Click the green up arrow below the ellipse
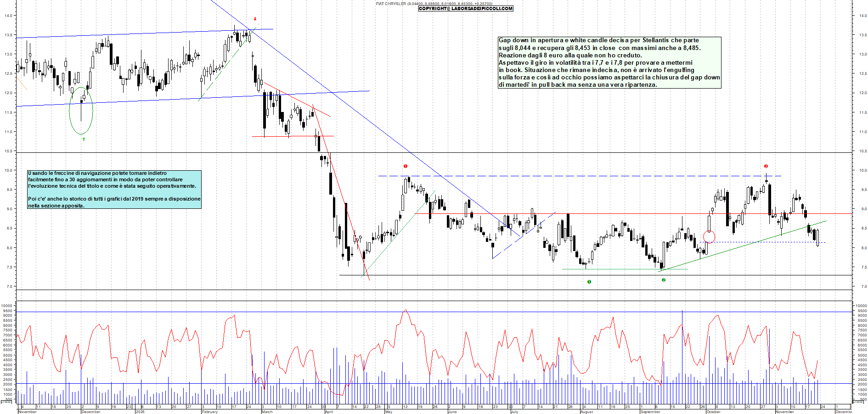The height and width of the screenshot is (414, 868). [x=84, y=139]
